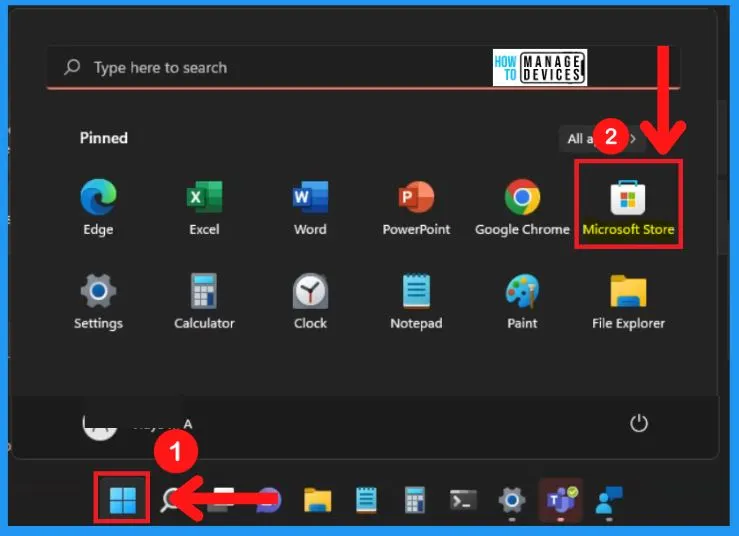
Task: Launch the PowerPoint pinned app
Action: coord(416,206)
